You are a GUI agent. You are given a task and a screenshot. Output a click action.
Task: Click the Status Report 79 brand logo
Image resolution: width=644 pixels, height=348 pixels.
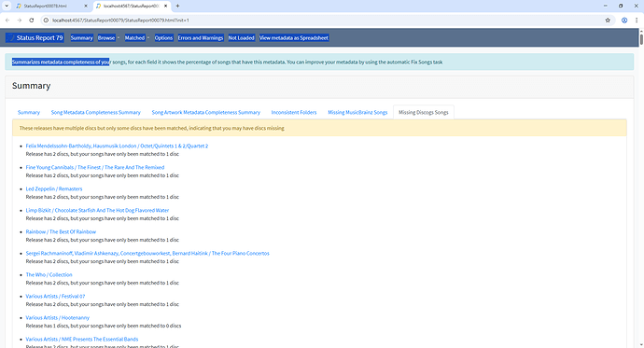click(x=35, y=37)
